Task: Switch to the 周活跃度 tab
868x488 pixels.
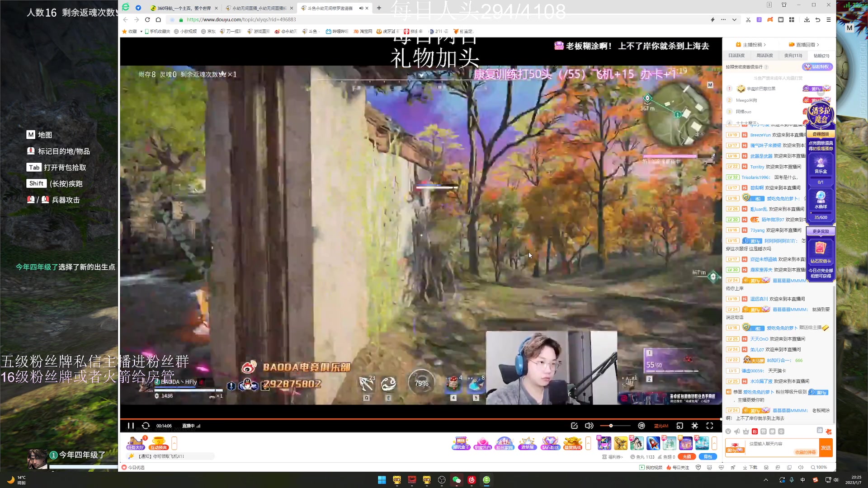Action: (764, 56)
